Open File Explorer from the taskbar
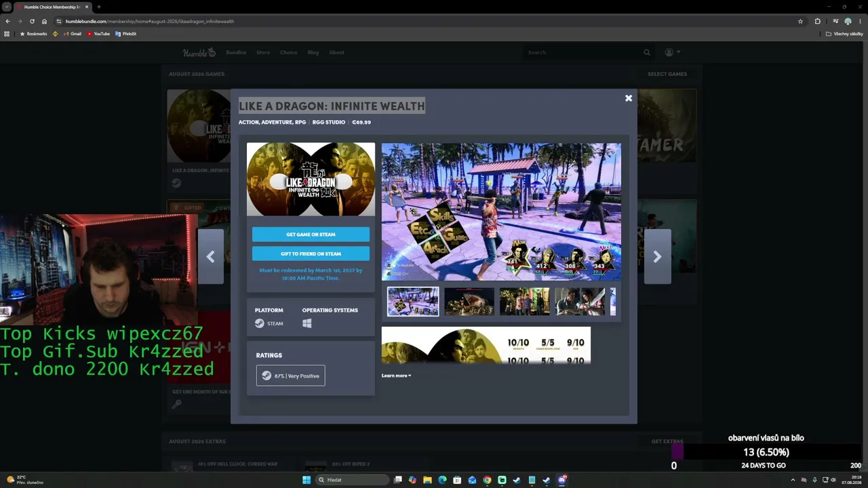 tap(427, 480)
